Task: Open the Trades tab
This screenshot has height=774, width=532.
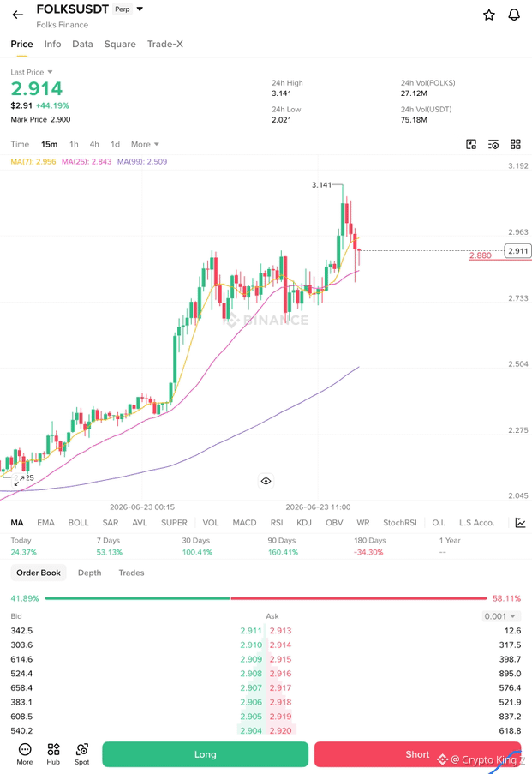Action: coord(131,573)
